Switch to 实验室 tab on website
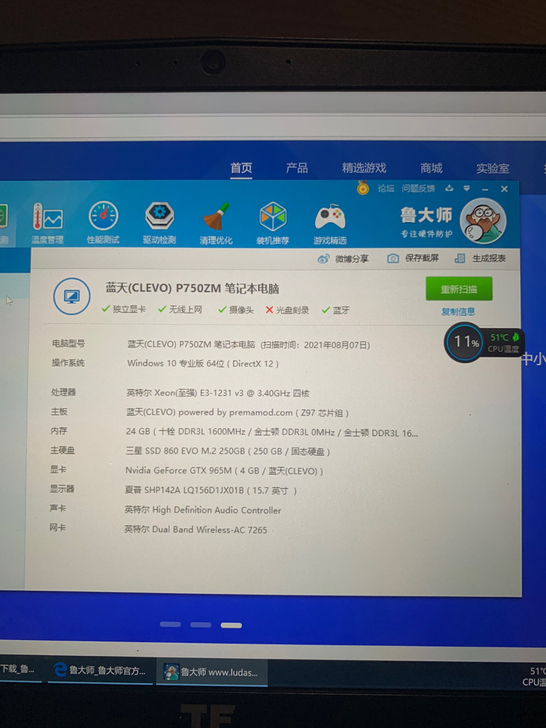Viewport: 546px width, 728px height. [493, 169]
